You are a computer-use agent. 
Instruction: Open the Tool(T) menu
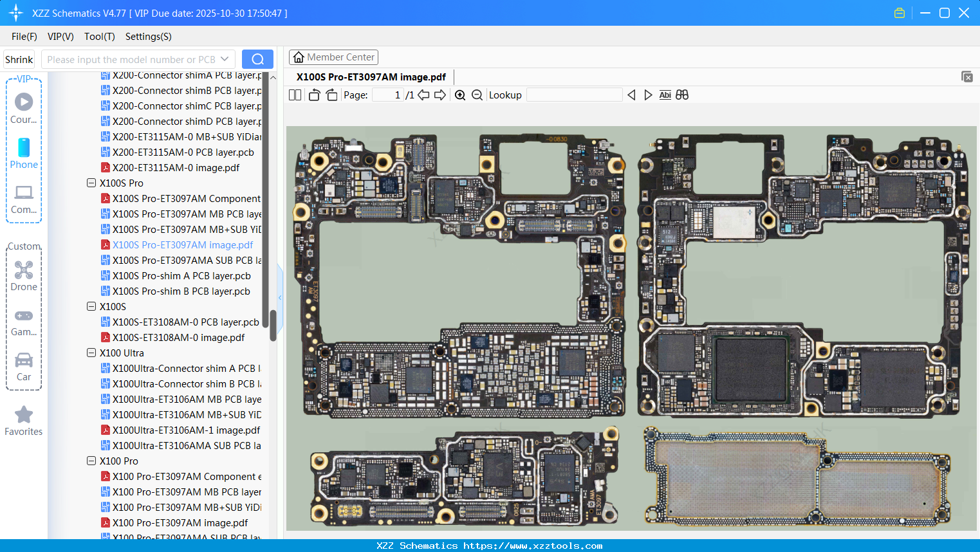click(99, 37)
